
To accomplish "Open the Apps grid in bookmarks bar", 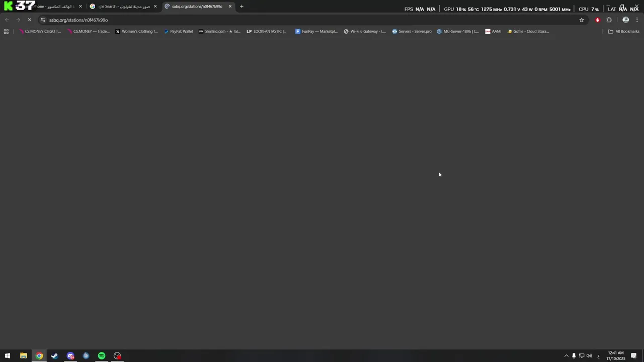I will pos(6,31).
